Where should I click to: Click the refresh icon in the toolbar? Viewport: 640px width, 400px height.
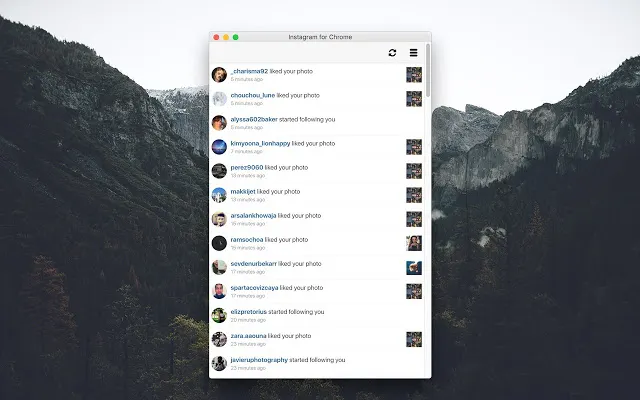coord(393,53)
